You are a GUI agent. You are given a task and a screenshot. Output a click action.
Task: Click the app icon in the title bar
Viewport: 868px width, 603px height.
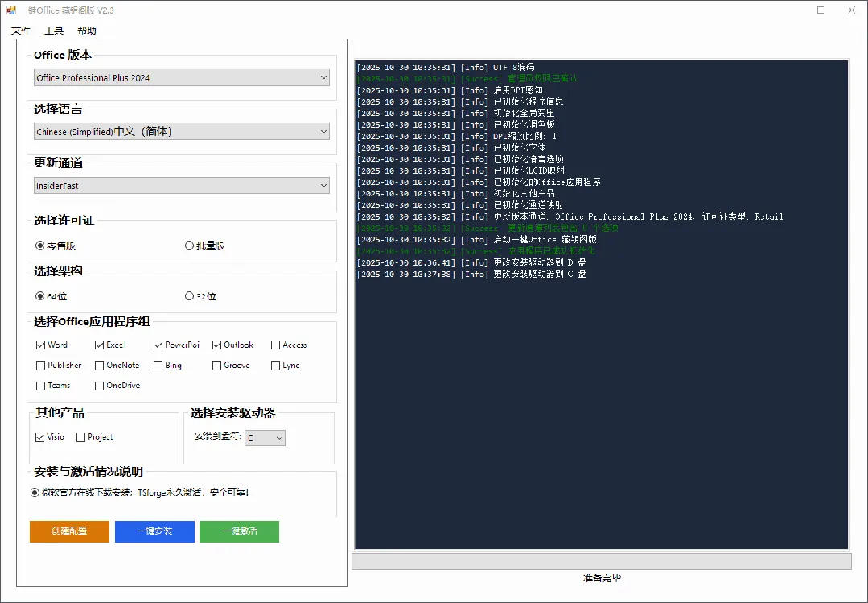11,10
